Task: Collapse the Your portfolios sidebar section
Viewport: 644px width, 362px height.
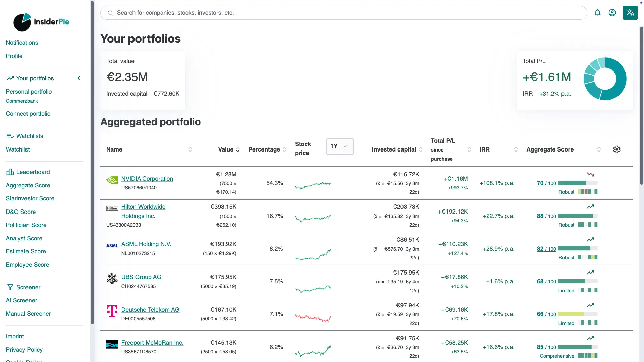Action: coord(79,78)
